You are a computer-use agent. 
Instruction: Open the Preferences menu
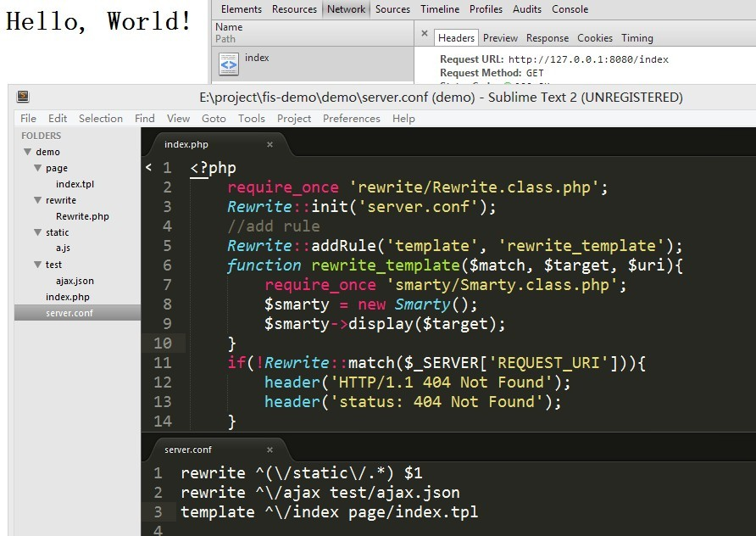coord(352,118)
